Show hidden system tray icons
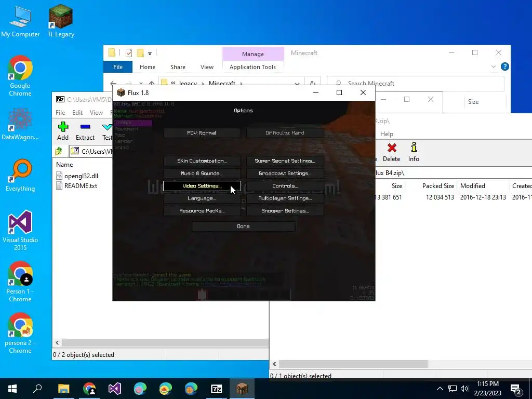Image resolution: width=532 pixels, height=399 pixels. tap(440, 389)
